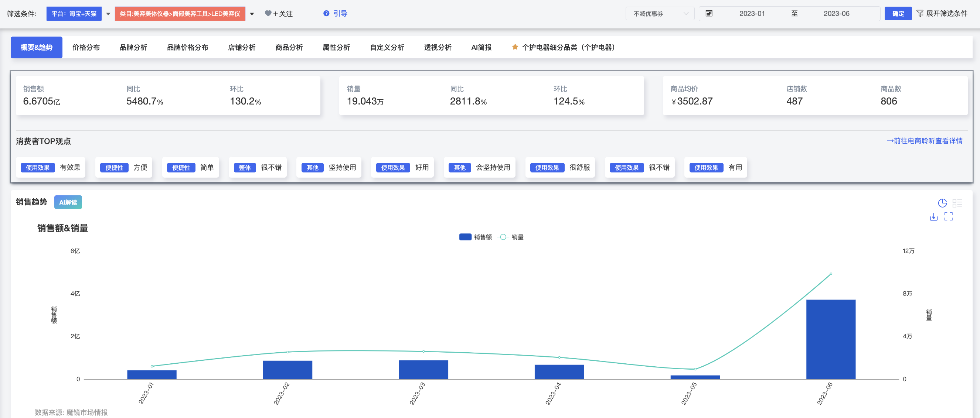Open category dropdown arrow after LED美容仪
This screenshot has width=980, height=418.
(252, 14)
